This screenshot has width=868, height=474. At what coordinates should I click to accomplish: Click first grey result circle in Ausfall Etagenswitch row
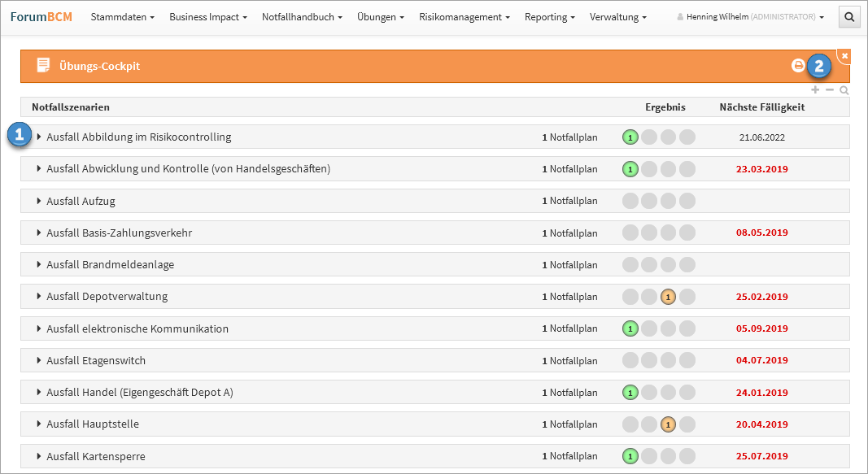pyautogui.click(x=630, y=361)
